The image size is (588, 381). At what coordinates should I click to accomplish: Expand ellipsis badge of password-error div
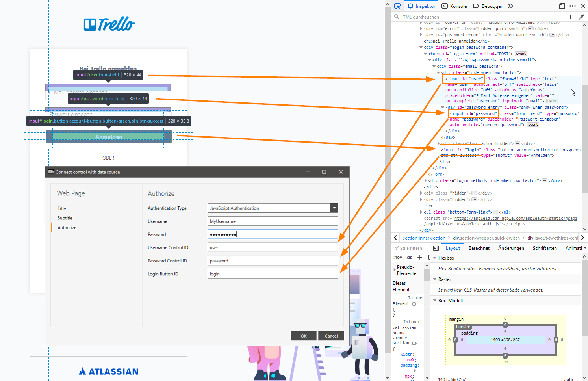(552, 35)
